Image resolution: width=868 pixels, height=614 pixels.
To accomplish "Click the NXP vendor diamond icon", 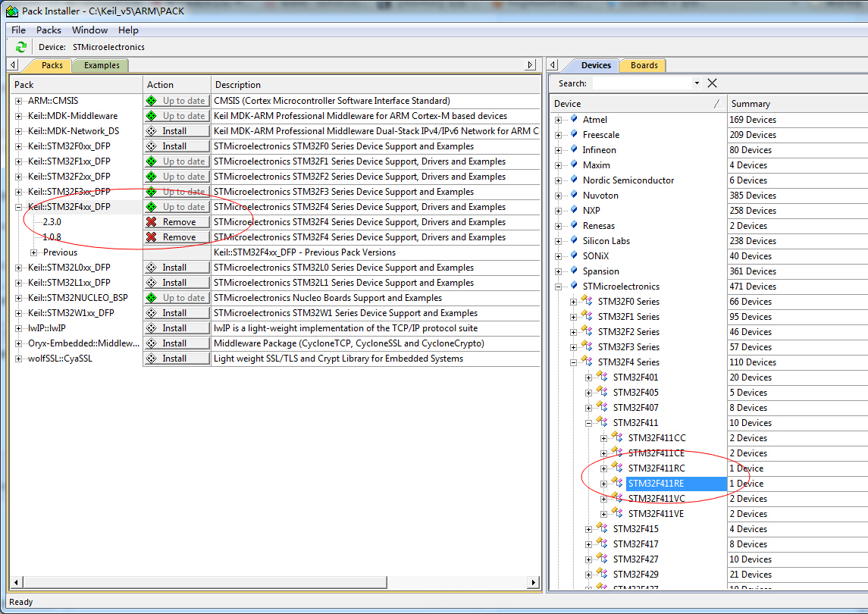I will [x=574, y=210].
